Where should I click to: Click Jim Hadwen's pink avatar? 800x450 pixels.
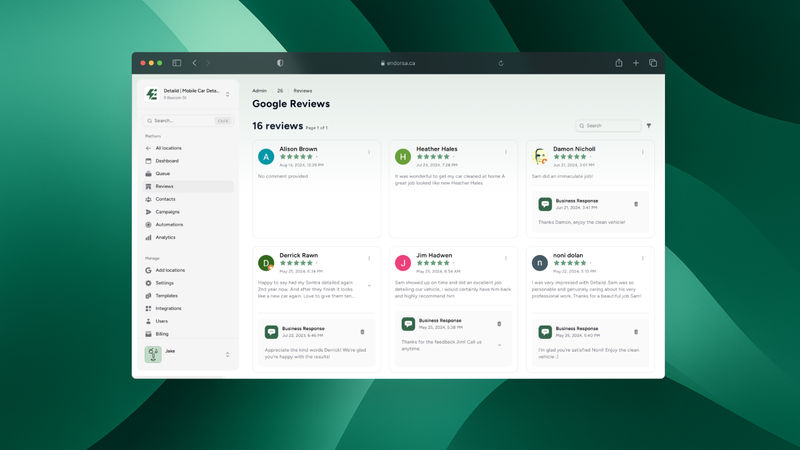[x=403, y=263]
